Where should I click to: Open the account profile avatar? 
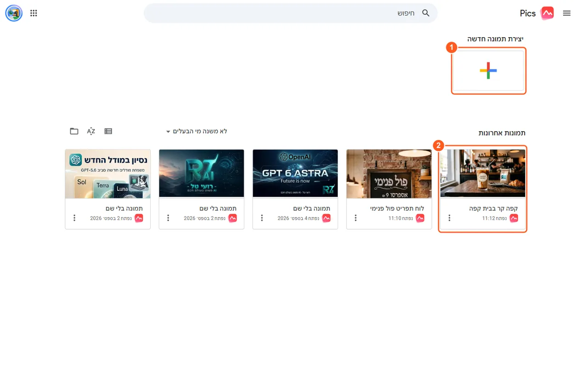coord(14,13)
